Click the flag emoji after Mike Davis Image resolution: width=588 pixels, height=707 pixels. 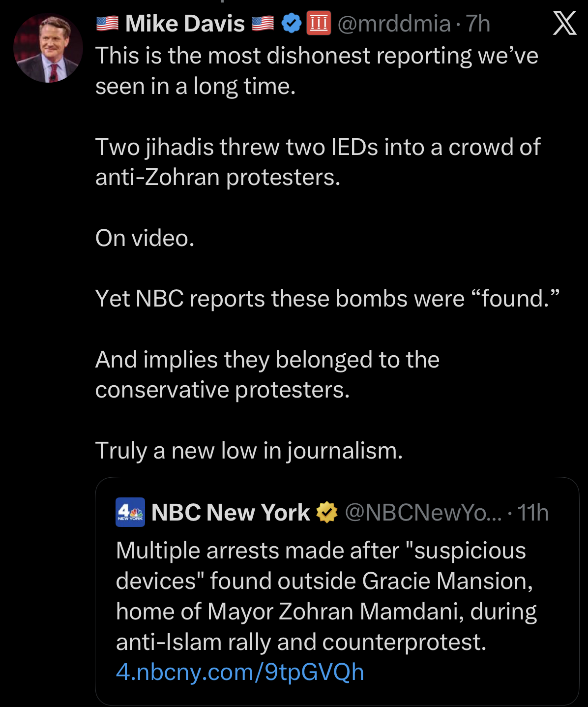click(263, 23)
